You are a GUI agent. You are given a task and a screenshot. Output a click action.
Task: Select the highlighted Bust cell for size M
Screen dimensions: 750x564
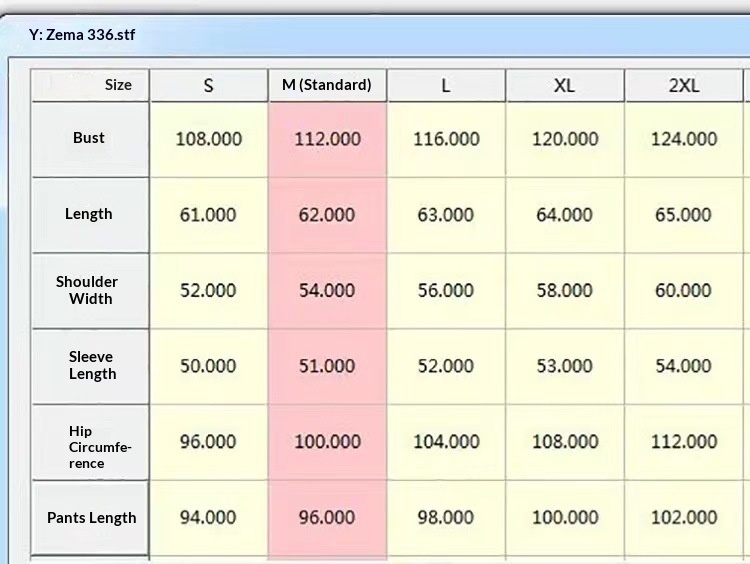click(x=327, y=139)
